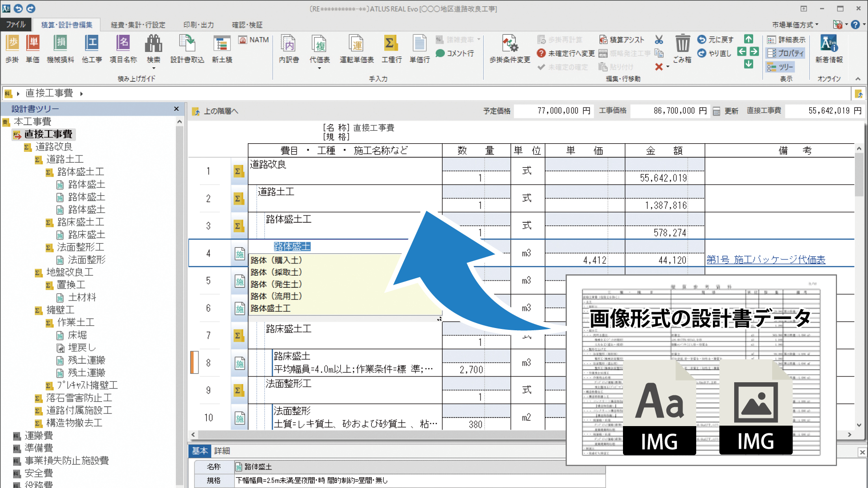Open the 他工事 ribbon icon
868x488 pixels.
92,49
